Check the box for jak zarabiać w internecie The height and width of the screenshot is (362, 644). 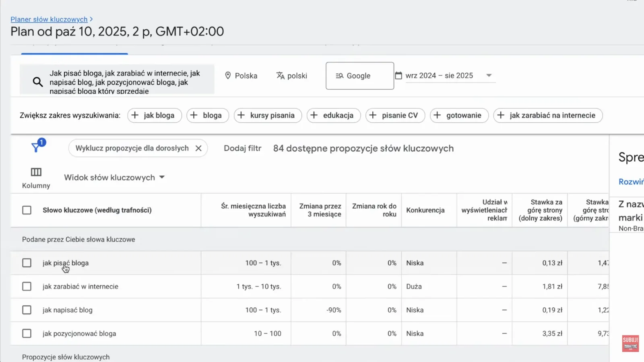27,286
